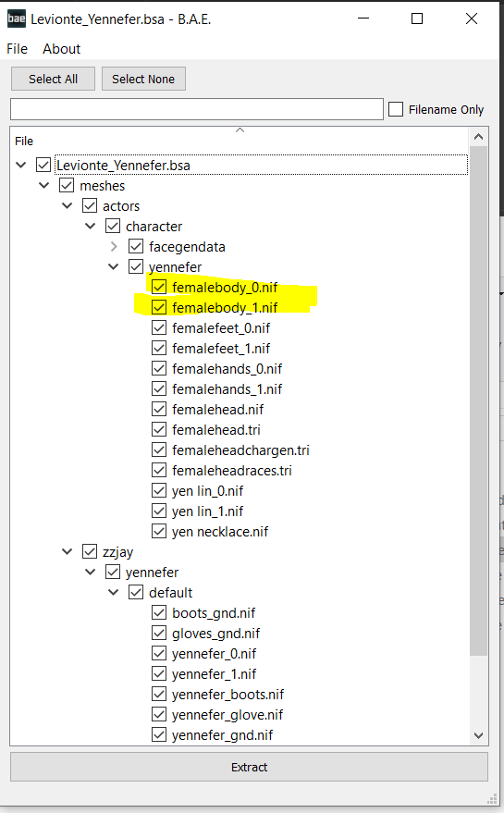This screenshot has width=504, height=813.
Task: Uncheck yen necklace.nif checkbox
Action: click(159, 531)
